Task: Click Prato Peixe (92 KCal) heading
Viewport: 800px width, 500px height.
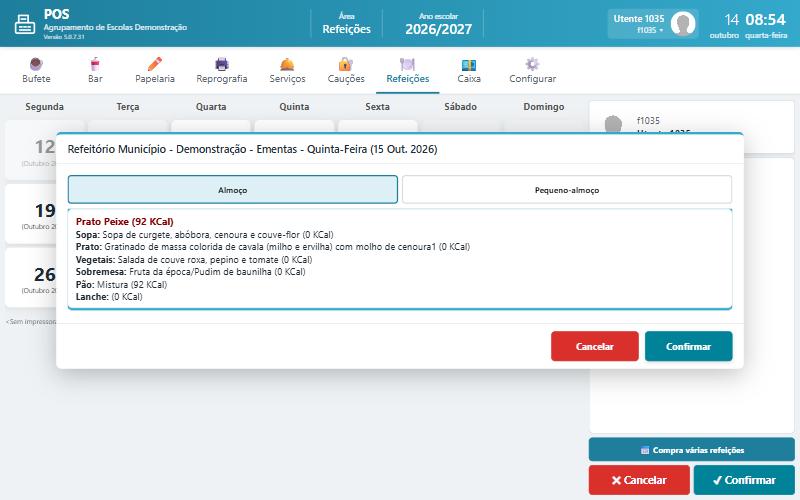Action: coord(124,221)
